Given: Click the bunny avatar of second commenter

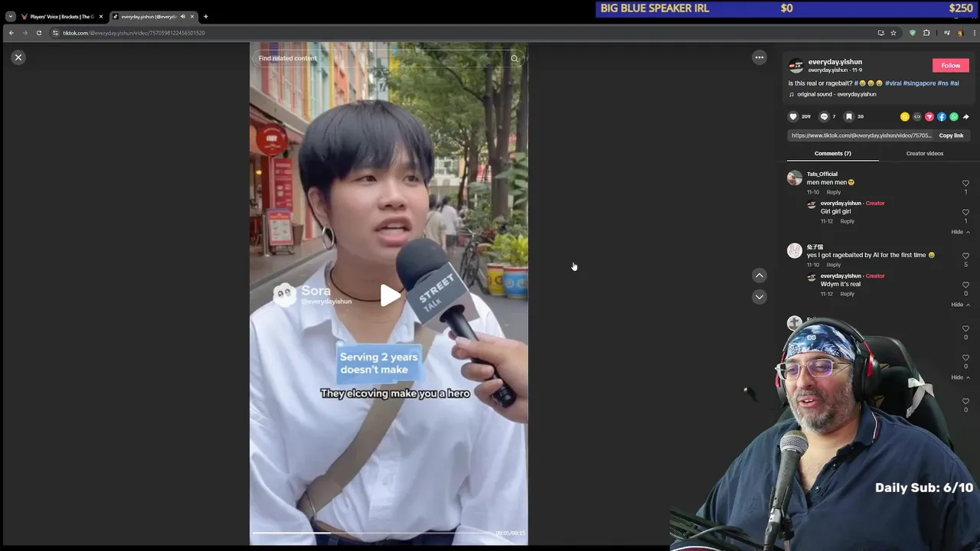Looking at the screenshot, I should 795,251.
